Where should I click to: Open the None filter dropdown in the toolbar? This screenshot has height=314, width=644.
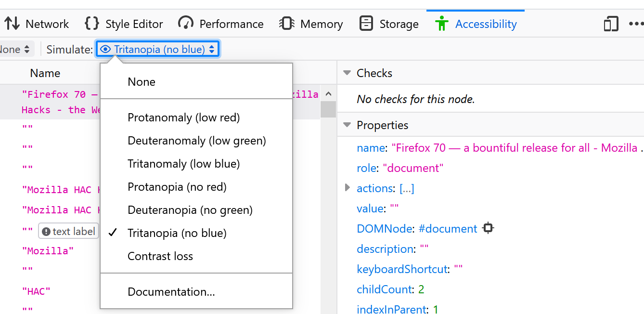pos(16,49)
